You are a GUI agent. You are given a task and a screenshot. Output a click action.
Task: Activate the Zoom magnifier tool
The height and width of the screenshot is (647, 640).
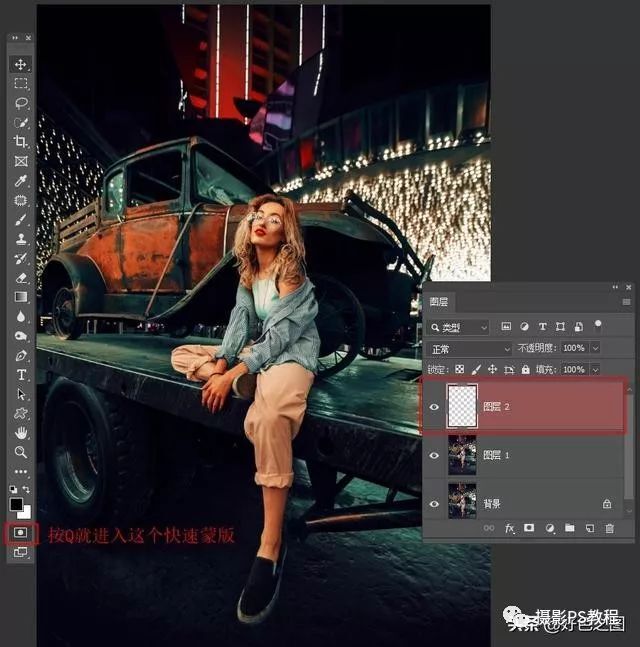pyautogui.click(x=21, y=452)
